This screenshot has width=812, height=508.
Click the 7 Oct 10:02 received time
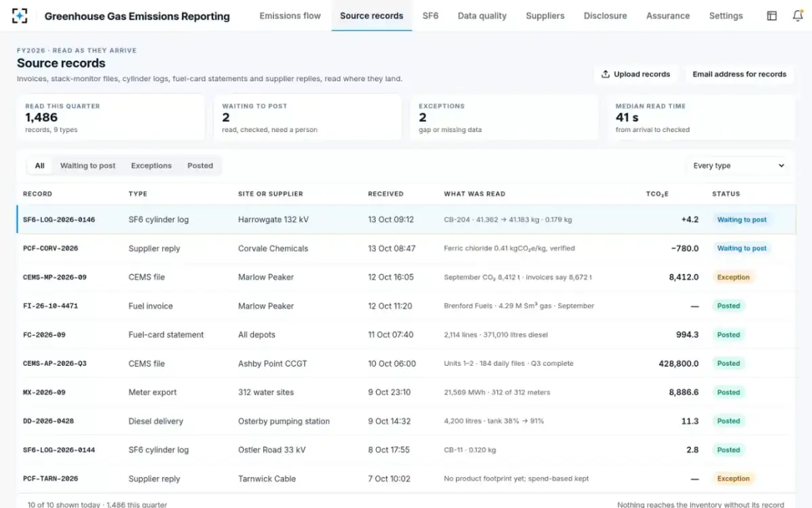(x=389, y=479)
